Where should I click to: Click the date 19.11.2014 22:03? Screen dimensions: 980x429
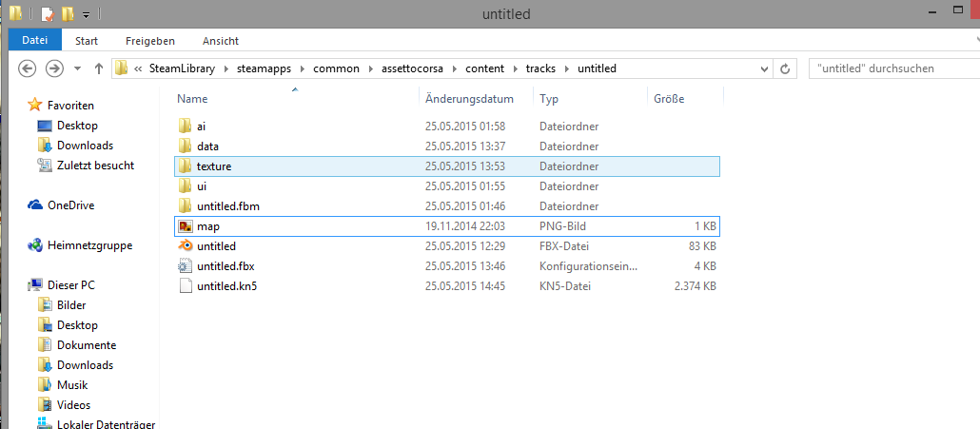[x=465, y=226]
